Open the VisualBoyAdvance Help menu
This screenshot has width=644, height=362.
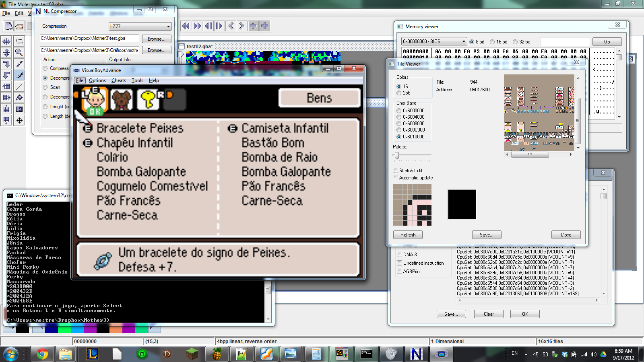click(154, 80)
